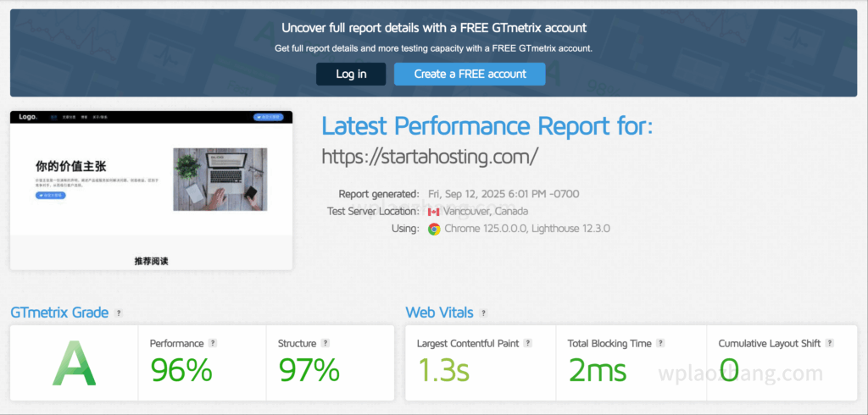This screenshot has height=415, width=868.
Task: Click the 97% Structure score
Action: tap(309, 370)
